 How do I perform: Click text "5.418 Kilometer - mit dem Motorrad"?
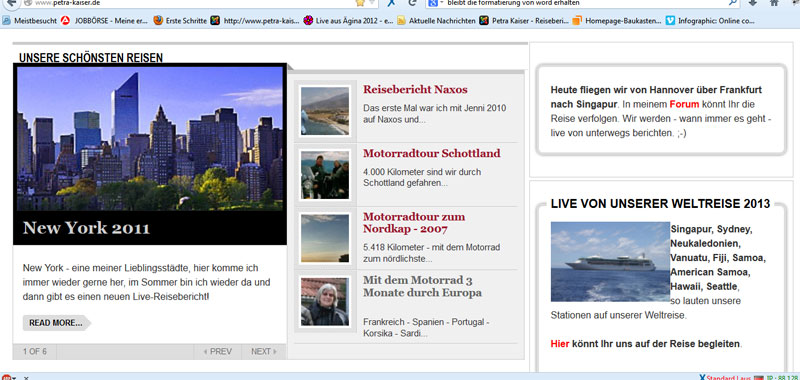tap(432, 247)
